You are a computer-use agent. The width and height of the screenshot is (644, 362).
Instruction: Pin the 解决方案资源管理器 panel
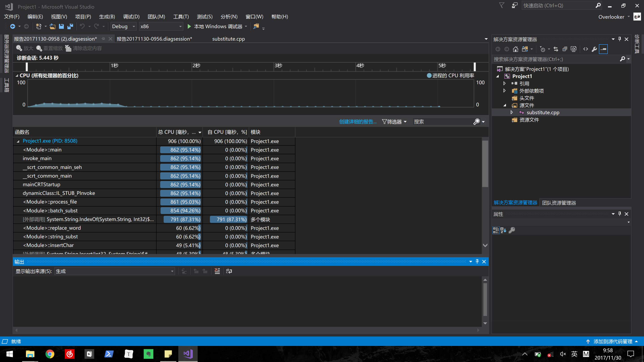click(x=619, y=39)
